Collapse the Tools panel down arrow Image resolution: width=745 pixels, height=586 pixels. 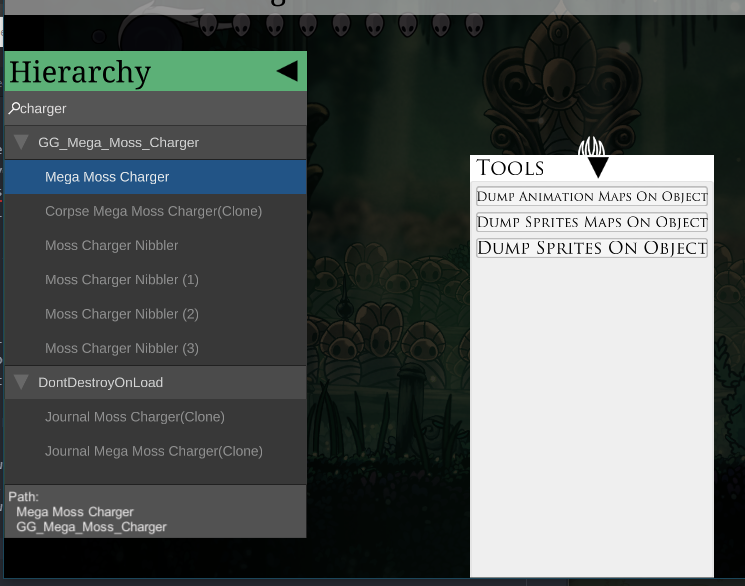click(x=597, y=167)
